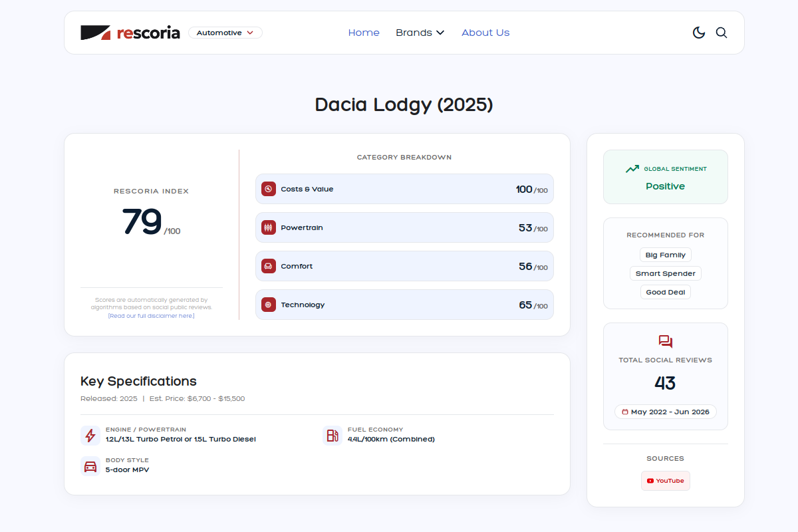Click the fuel pump icon

coord(332,436)
